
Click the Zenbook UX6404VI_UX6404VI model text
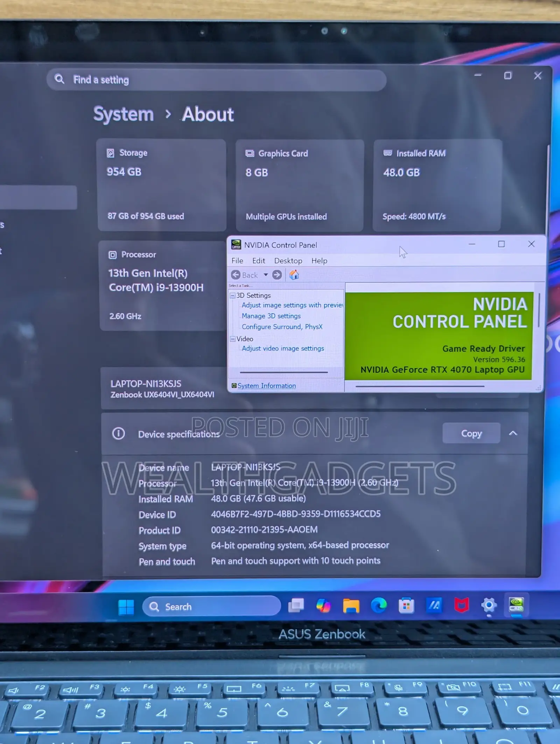162,395
